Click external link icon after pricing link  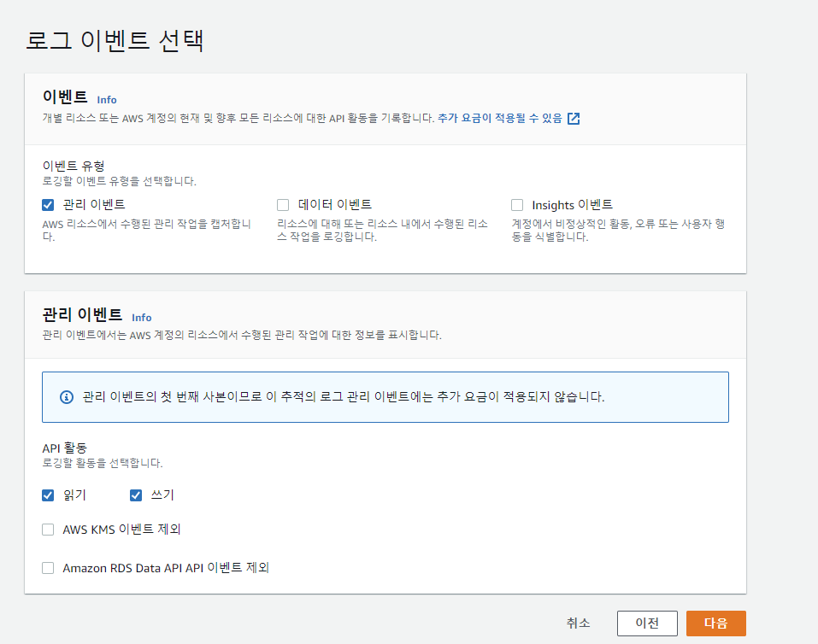click(574, 119)
